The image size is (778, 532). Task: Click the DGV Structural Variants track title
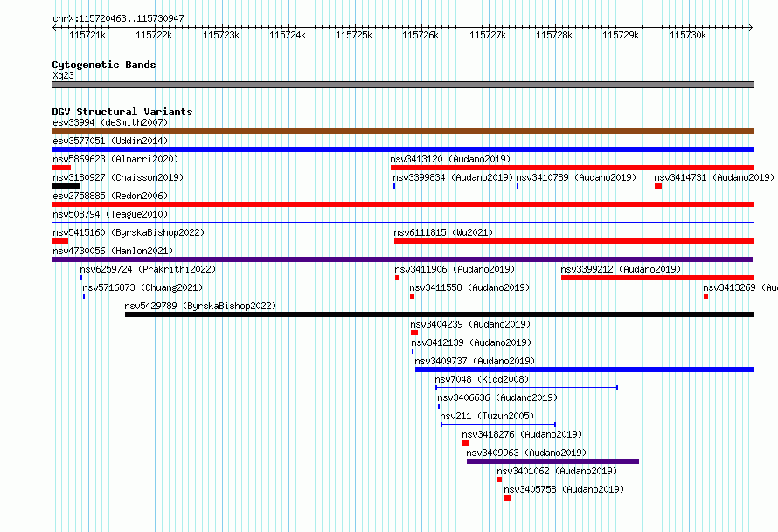pyautogui.click(x=122, y=112)
